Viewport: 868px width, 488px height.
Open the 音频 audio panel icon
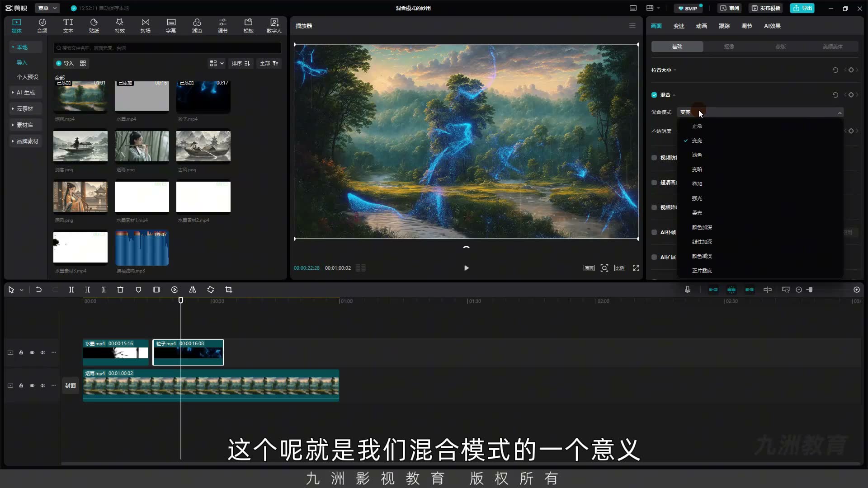tap(42, 26)
